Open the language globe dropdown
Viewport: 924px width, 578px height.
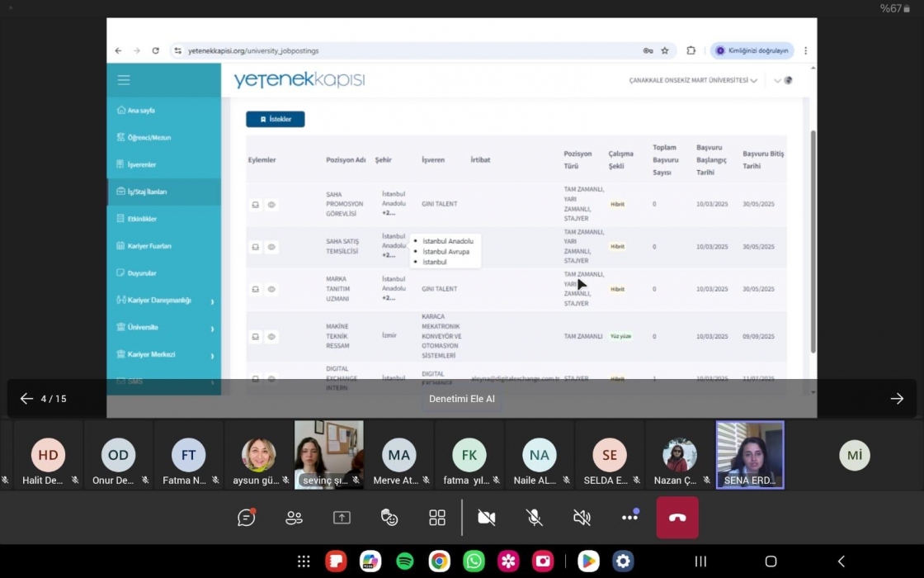point(783,80)
